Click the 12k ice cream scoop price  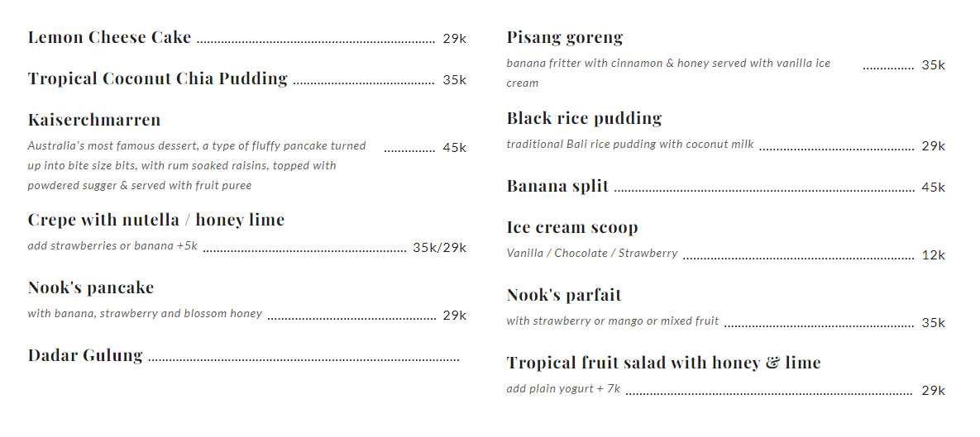[933, 255]
